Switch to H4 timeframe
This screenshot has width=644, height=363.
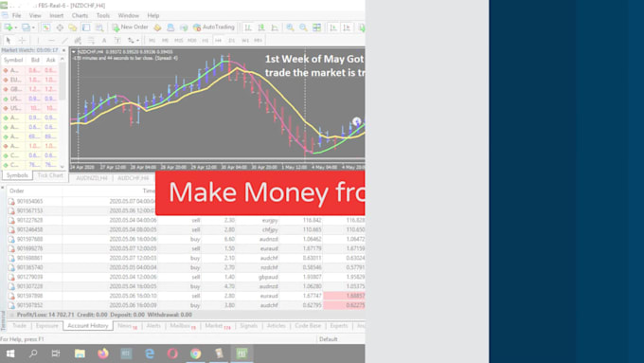pyautogui.click(x=218, y=41)
